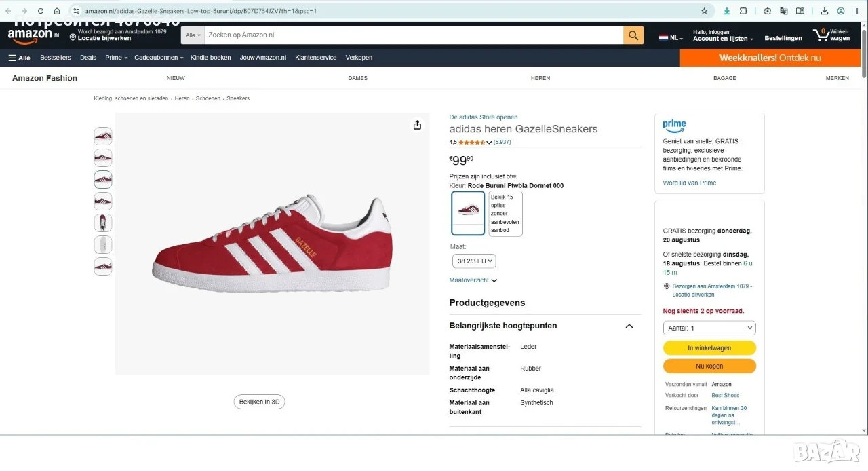This screenshot has height=471, width=868.
Task: Submit search with the magnifier button
Action: point(633,35)
